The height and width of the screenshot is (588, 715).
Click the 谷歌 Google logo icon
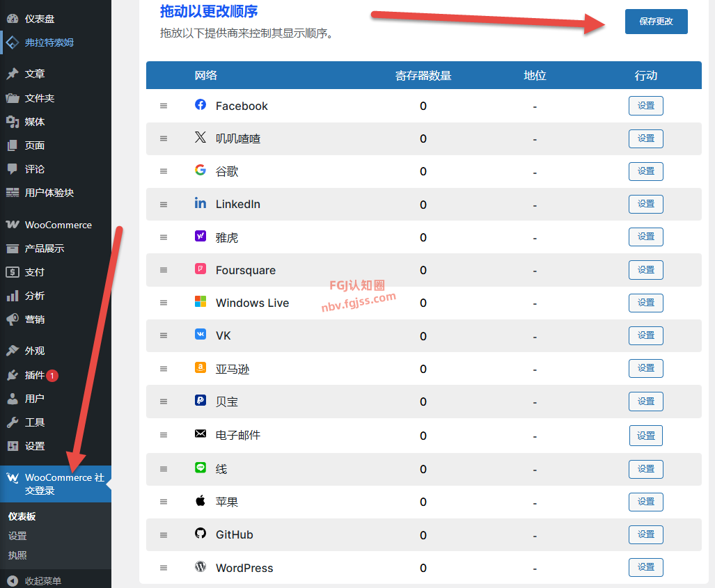[201, 170]
